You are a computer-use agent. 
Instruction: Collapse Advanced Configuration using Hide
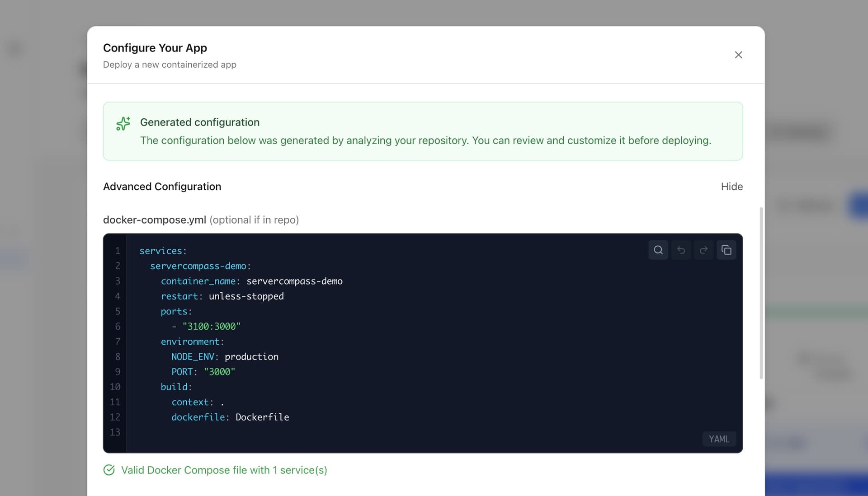pos(731,187)
